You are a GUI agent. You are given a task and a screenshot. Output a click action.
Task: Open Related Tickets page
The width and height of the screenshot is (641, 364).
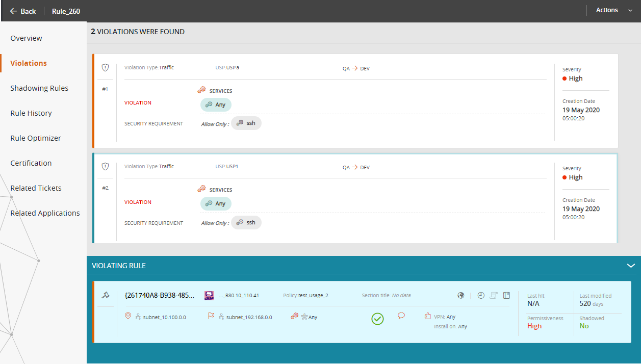pyautogui.click(x=36, y=188)
